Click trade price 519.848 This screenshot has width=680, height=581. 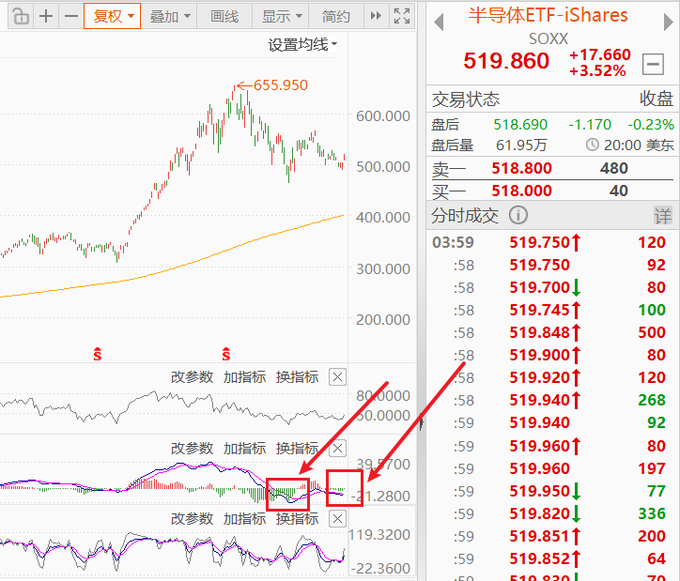(x=539, y=333)
